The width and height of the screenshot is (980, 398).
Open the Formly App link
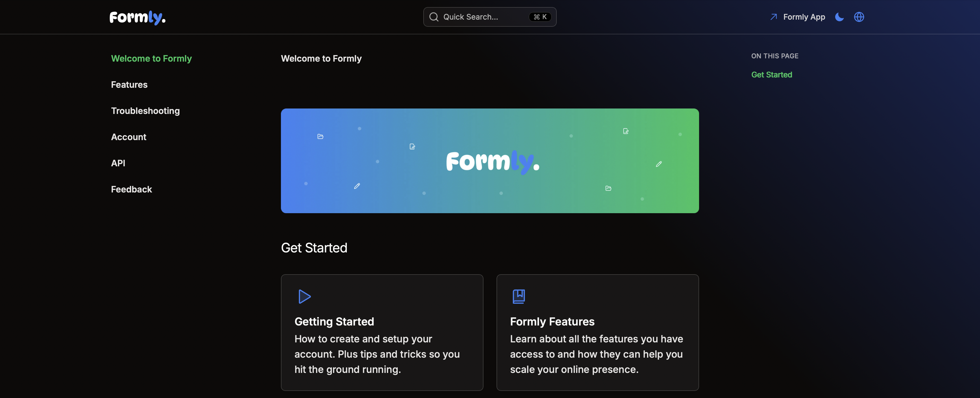point(804,17)
